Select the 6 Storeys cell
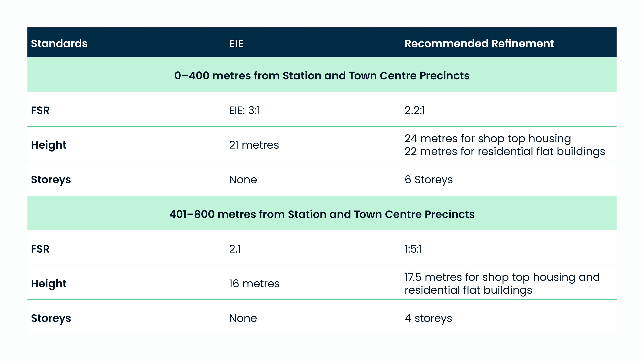Viewport: 644px width, 362px height. 428,179
